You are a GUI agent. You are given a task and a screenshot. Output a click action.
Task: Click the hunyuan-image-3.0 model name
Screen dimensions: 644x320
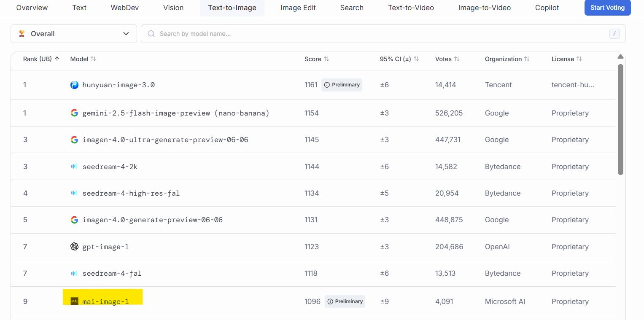[119, 85]
